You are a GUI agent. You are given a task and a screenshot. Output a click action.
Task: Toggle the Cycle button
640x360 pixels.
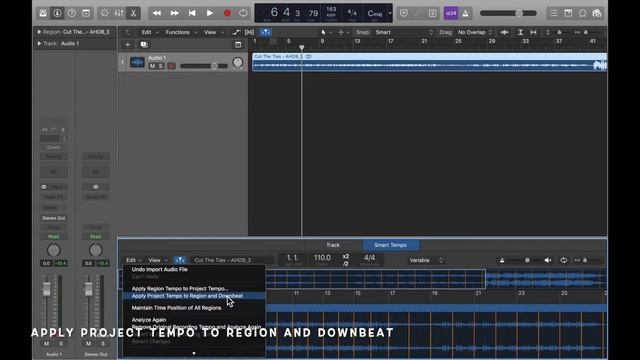(243, 13)
